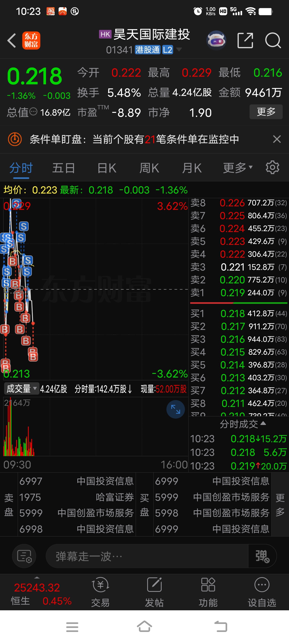The height and width of the screenshot is (644, 289).
Task: Tap sell broker 1975 哈富证券
Action: (77, 497)
